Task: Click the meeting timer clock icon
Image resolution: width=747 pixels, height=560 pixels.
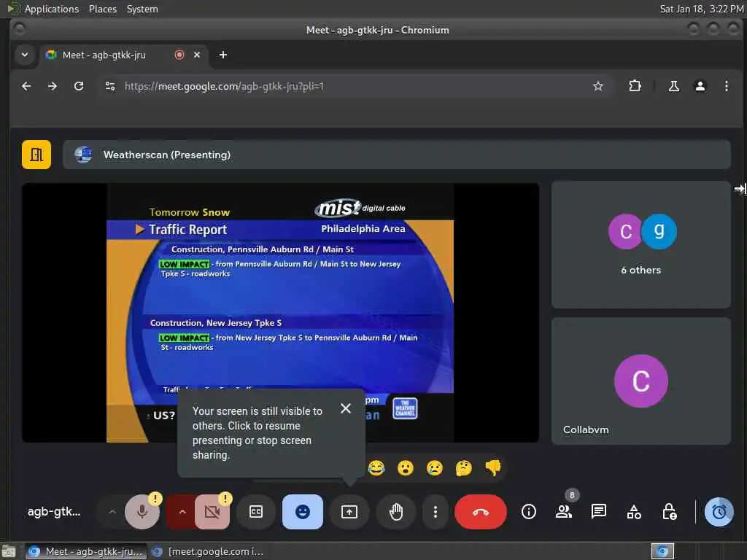Action: point(719,512)
